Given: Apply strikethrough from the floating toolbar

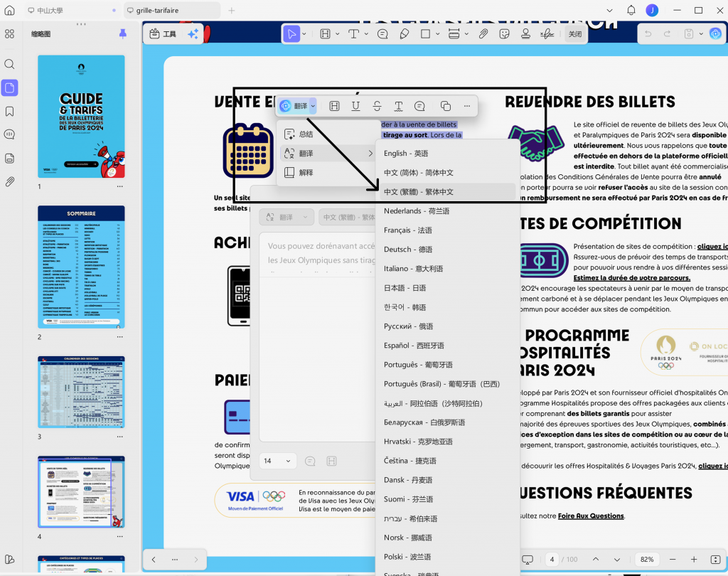Looking at the screenshot, I should (377, 106).
